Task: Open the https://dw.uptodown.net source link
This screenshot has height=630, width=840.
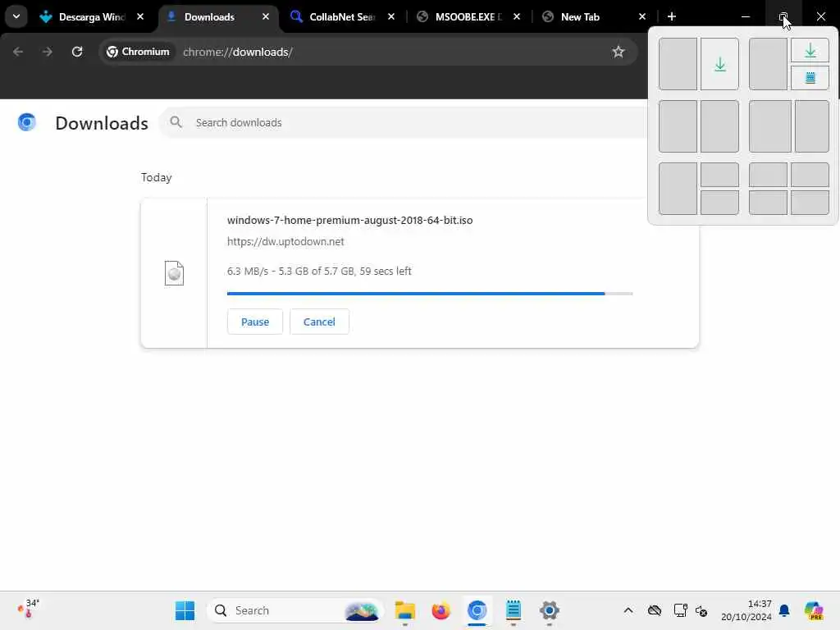Action: pos(285,242)
